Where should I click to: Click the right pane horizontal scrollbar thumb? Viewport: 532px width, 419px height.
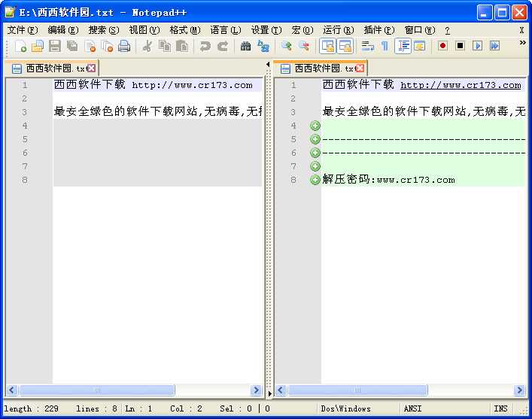pyautogui.click(x=357, y=390)
